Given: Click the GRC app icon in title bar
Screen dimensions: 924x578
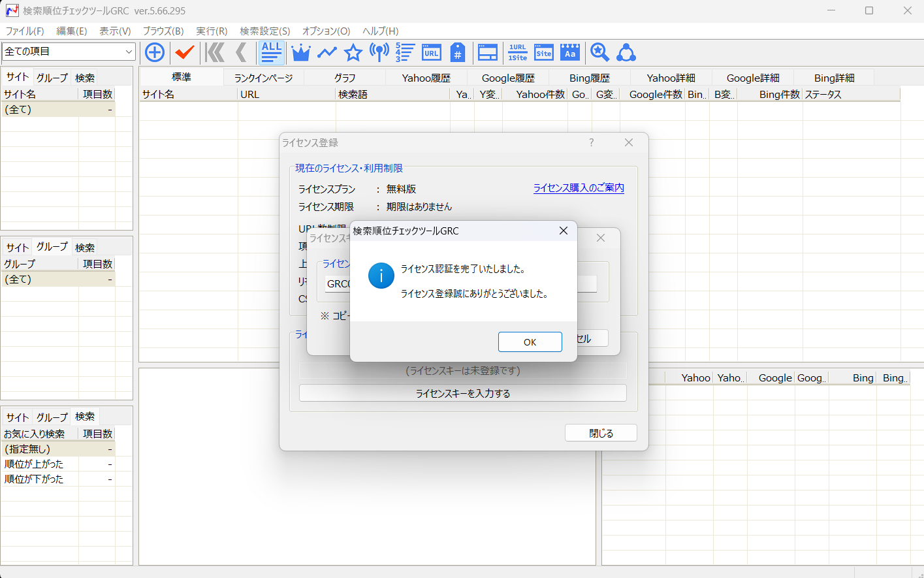Looking at the screenshot, I should click(x=12, y=10).
